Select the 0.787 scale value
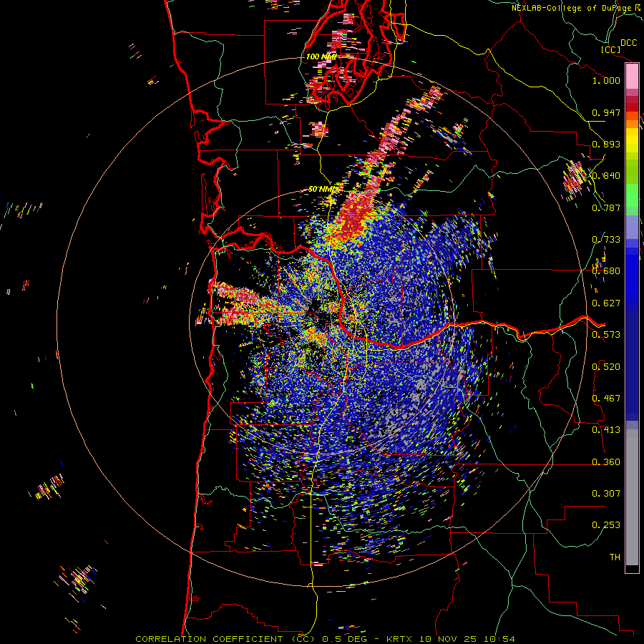This screenshot has height=644, width=644. (606, 208)
